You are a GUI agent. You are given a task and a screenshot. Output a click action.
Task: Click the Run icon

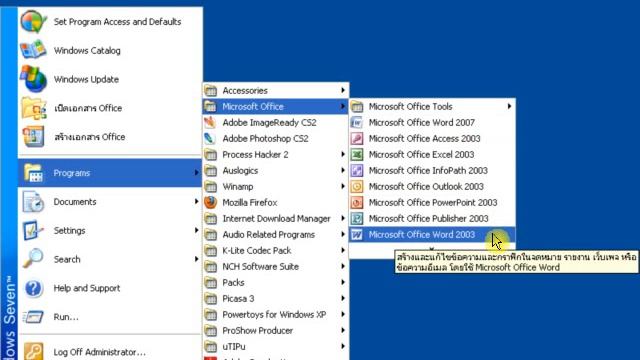[33, 317]
